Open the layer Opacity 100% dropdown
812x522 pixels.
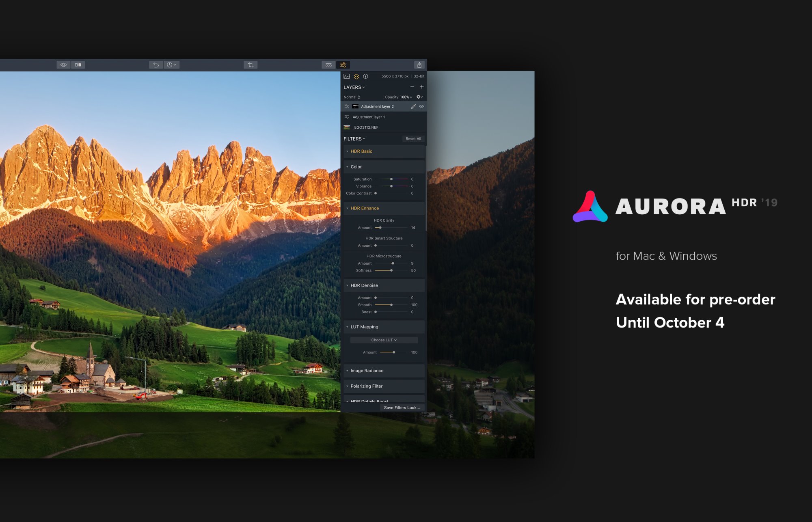[x=398, y=97]
